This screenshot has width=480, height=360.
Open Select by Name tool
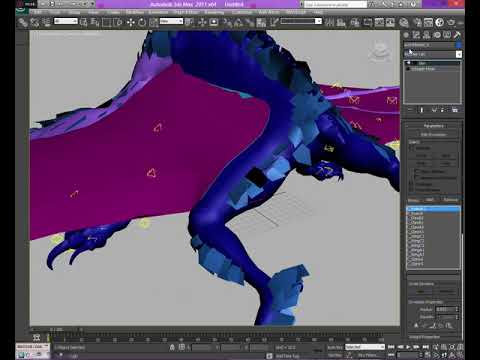click(95, 22)
